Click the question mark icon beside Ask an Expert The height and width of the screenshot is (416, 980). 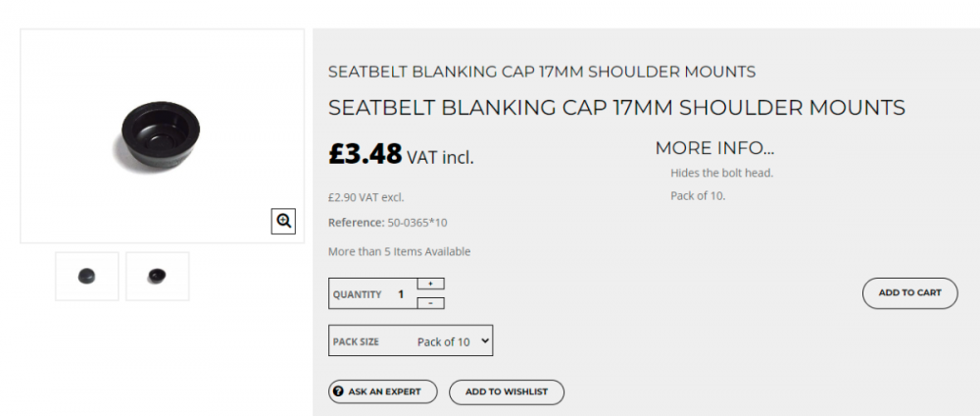point(338,391)
